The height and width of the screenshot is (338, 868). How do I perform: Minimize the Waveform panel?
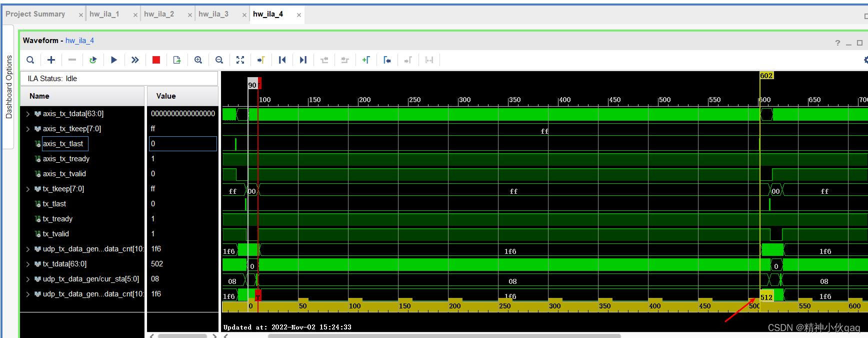click(x=848, y=44)
